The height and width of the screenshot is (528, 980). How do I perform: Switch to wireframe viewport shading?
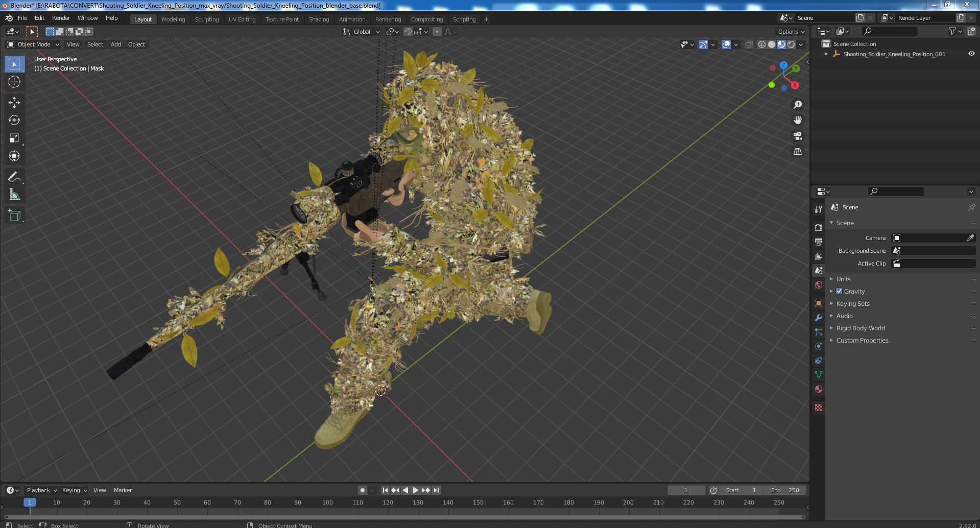(762, 44)
